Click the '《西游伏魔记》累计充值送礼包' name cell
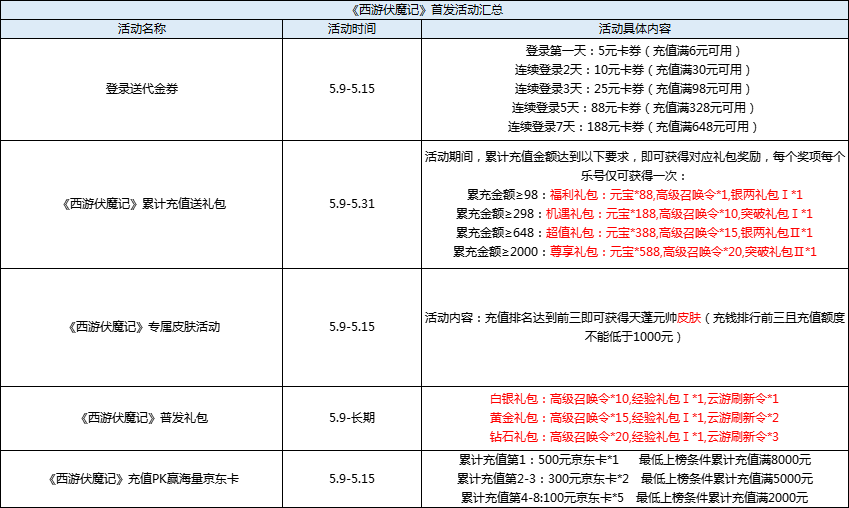849x508 pixels. pos(141,204)
